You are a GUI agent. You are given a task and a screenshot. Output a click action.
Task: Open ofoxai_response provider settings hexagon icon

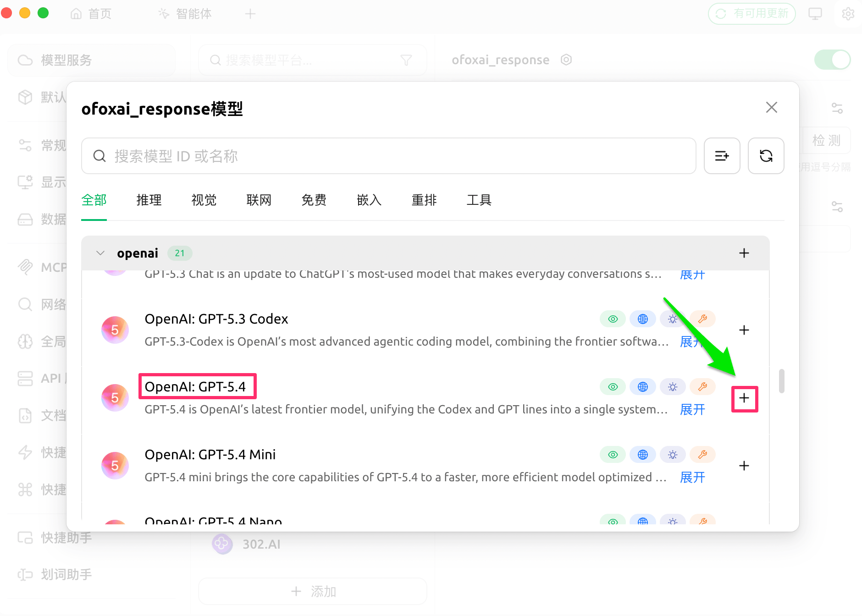tap(566, 60)
